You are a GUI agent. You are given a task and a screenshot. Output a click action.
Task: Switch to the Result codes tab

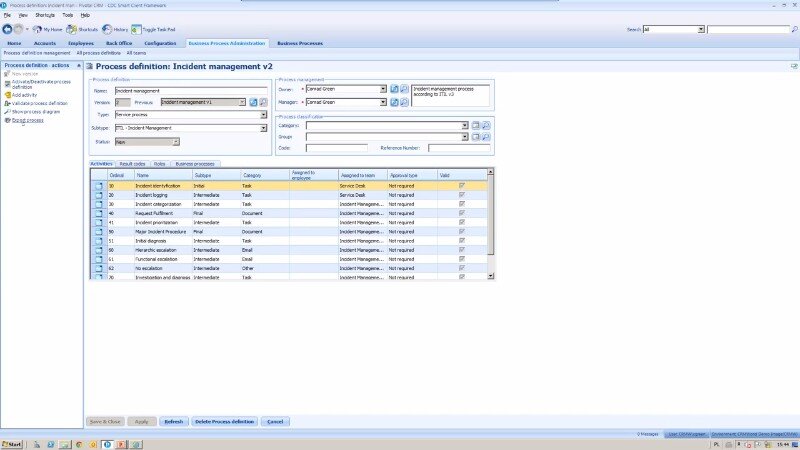(132, 163)
